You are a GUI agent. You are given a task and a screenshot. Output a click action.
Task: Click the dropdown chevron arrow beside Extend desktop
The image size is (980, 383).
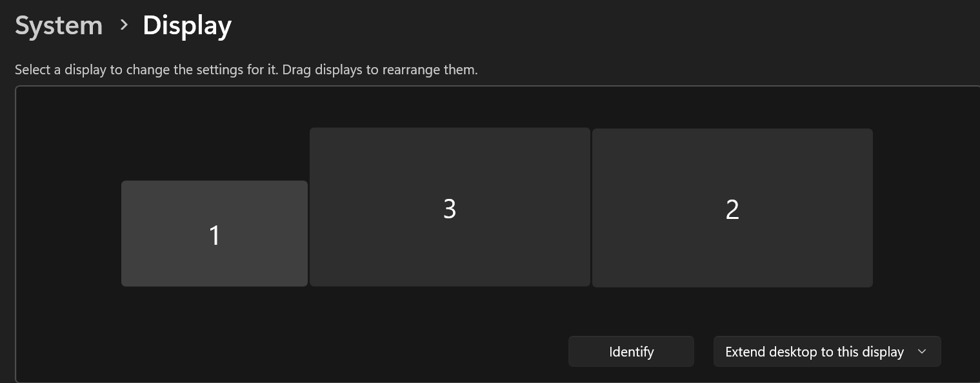click(922, 351)
